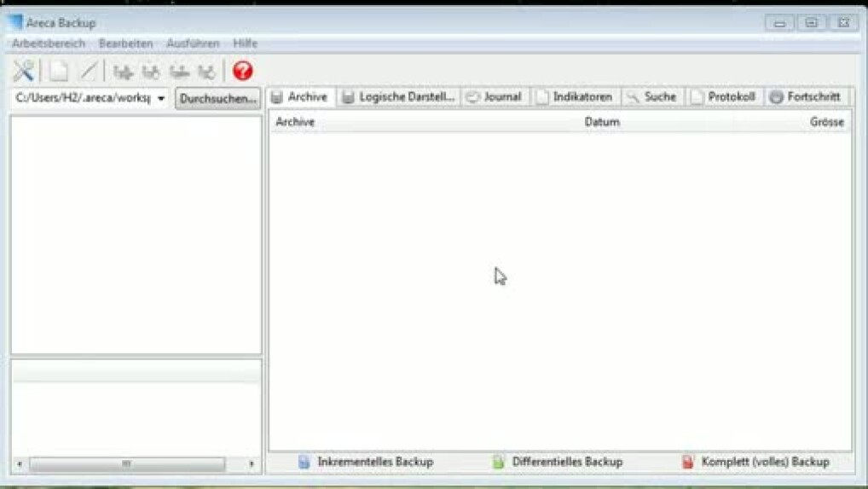Screen dimensions: 868x489
Task: Click the right arrow of the horizontal scrollbar
Action: 252,464
